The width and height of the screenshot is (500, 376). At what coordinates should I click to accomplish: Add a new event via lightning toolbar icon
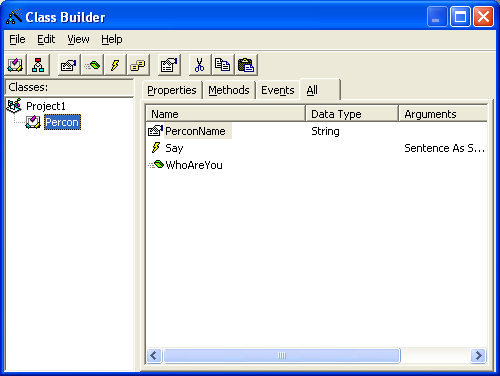pos(115,65)
